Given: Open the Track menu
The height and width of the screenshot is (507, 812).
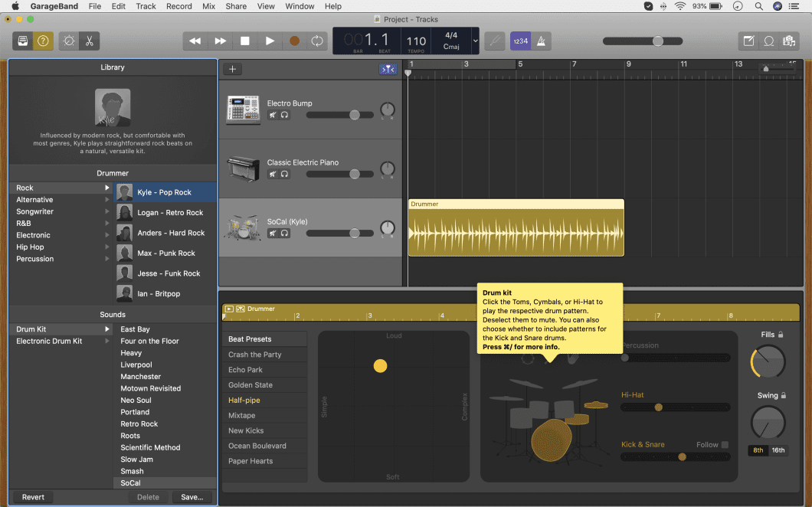Looking at the screenshot, I should tap(146, 6).
